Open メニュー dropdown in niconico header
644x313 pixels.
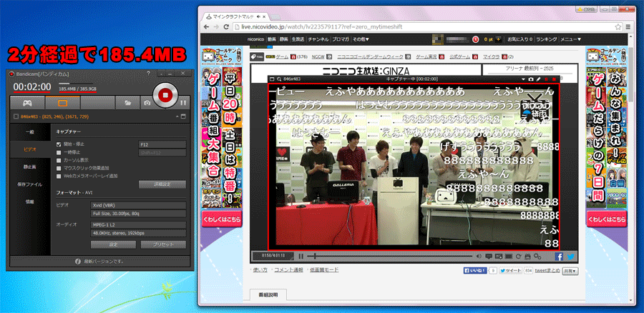[571, 39]
